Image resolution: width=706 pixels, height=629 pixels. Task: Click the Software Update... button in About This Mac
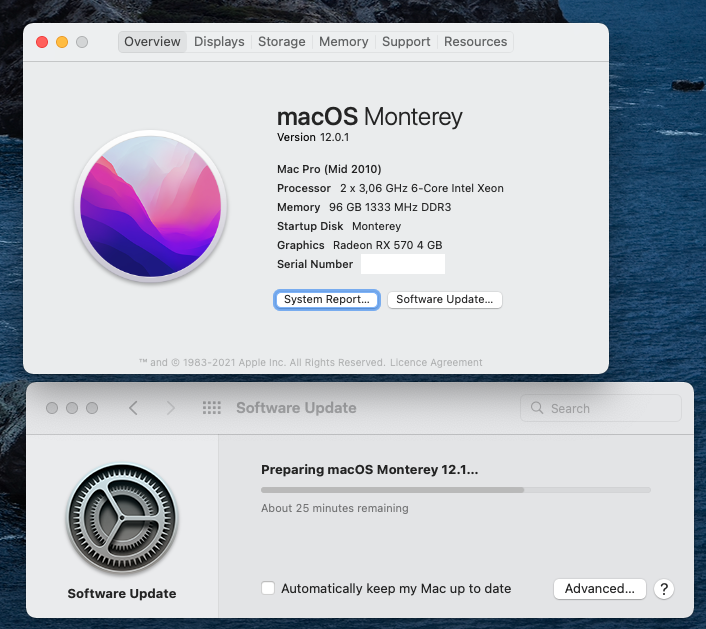(x=445, y=300)
